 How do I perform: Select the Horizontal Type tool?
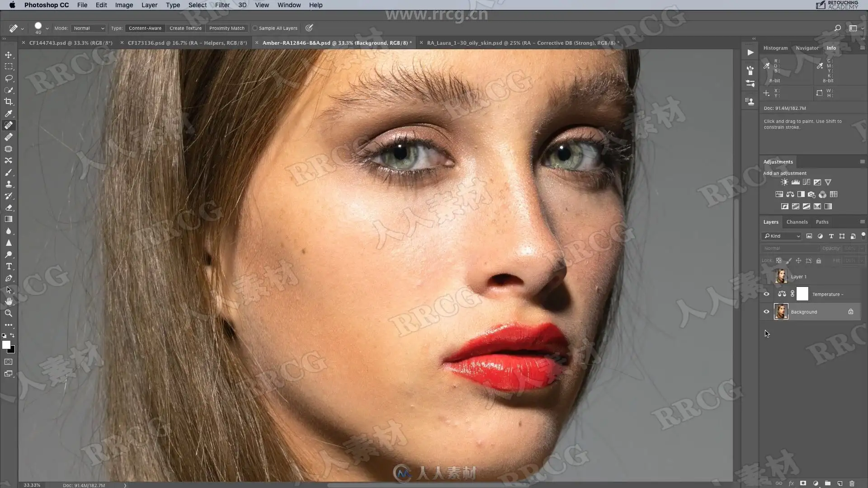pos(9,266)
